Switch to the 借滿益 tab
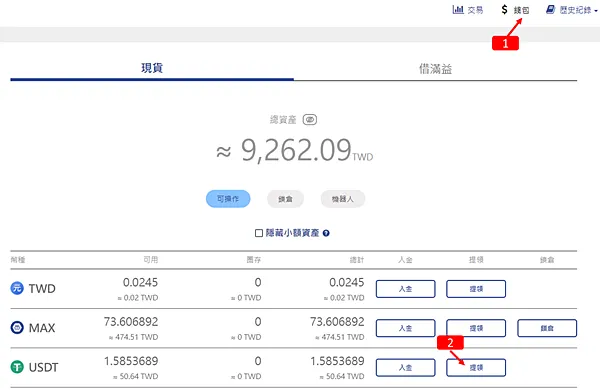 435,68
